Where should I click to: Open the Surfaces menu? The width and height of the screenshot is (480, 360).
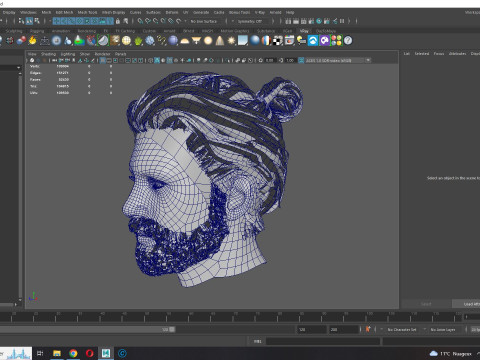click(x=153, y=12)
